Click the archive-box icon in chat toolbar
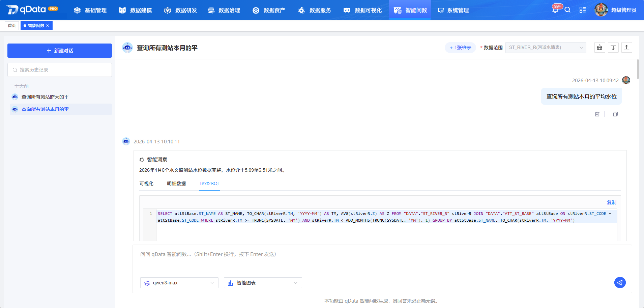 (599, 48)
